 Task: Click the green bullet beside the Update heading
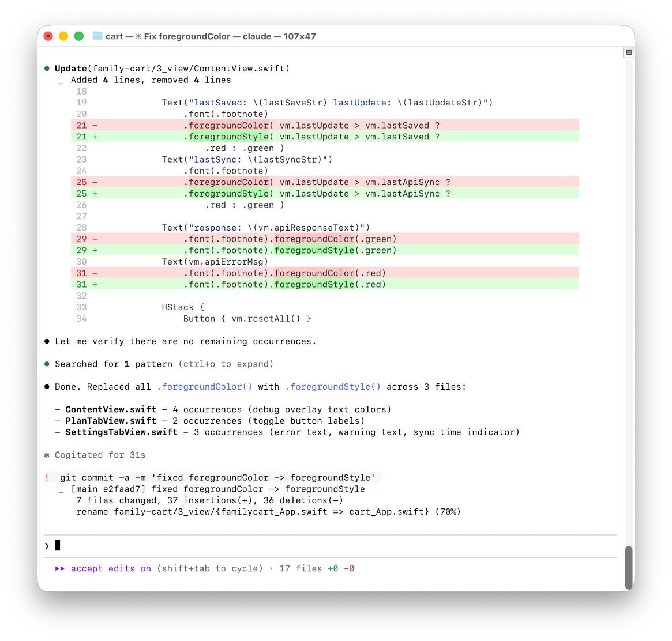[x=47, y=69]
